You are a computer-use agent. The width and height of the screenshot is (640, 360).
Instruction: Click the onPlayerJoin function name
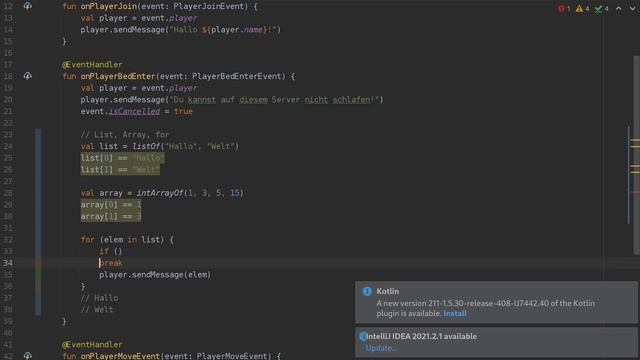click(x=109, y=6)
